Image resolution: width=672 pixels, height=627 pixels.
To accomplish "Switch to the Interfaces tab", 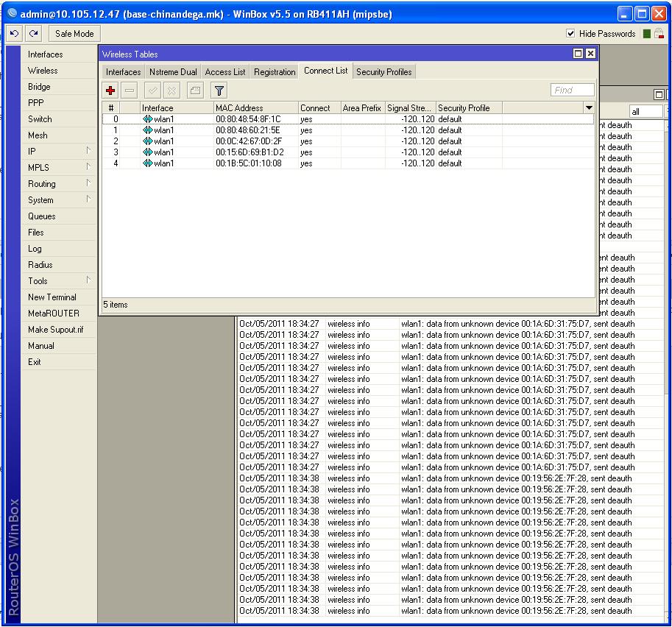I will tap(123, 72).
